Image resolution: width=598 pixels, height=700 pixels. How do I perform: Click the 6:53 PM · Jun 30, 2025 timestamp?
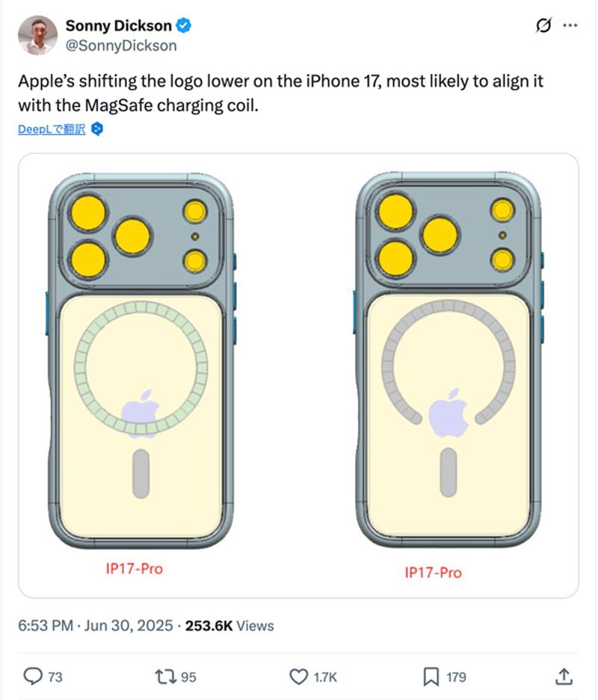pyautogui.click(x=95, y=626)
